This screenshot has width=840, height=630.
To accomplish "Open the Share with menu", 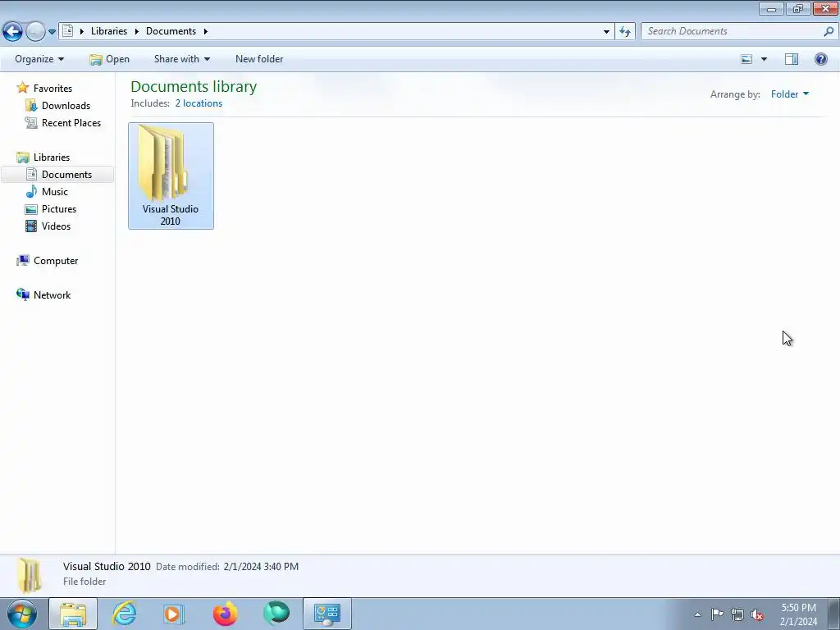I will pos(182,59).
